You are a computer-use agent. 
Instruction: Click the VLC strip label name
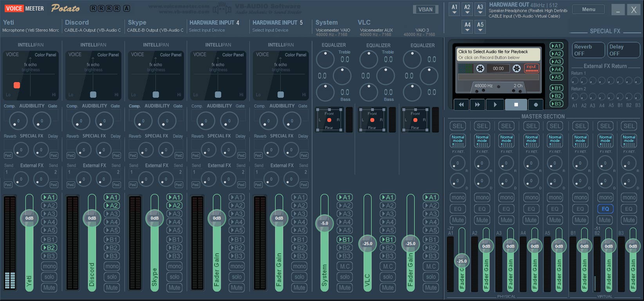click(x=364, y=23)
